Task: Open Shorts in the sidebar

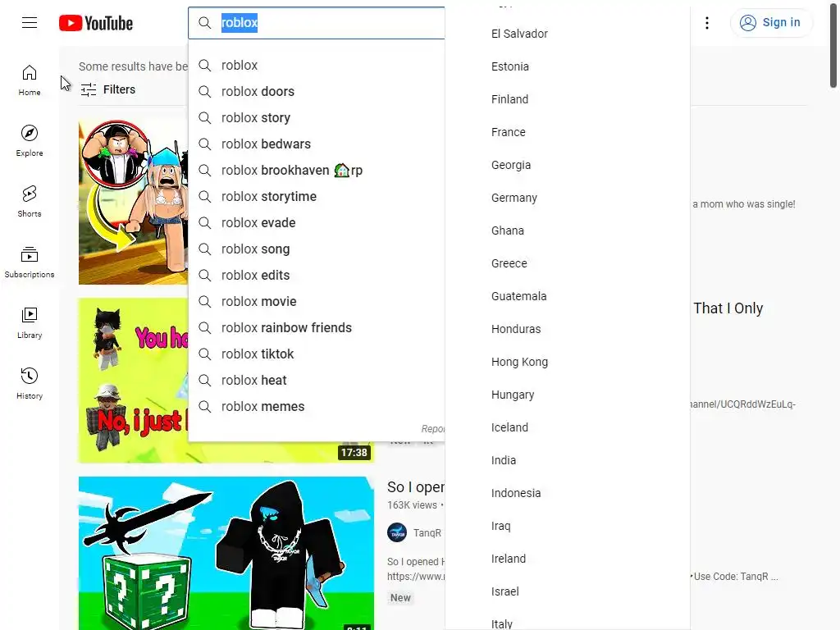Action: 30,202
